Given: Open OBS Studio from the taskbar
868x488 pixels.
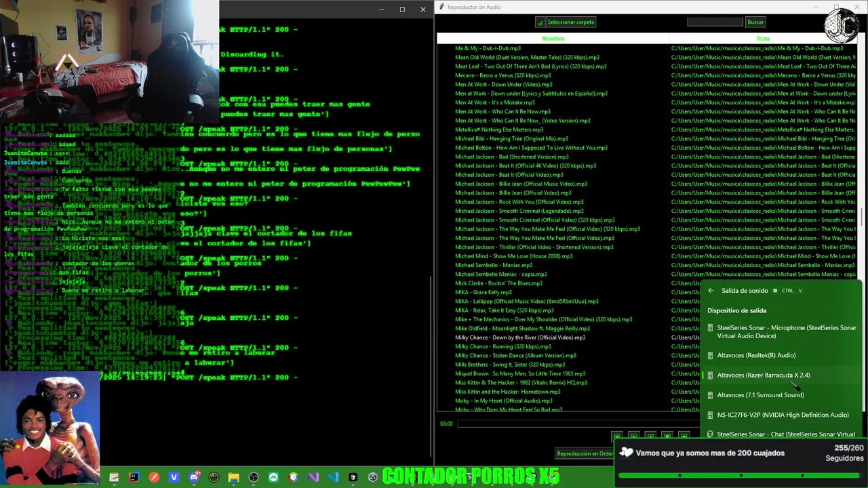Looking at the screenshot, I should 254,477.
